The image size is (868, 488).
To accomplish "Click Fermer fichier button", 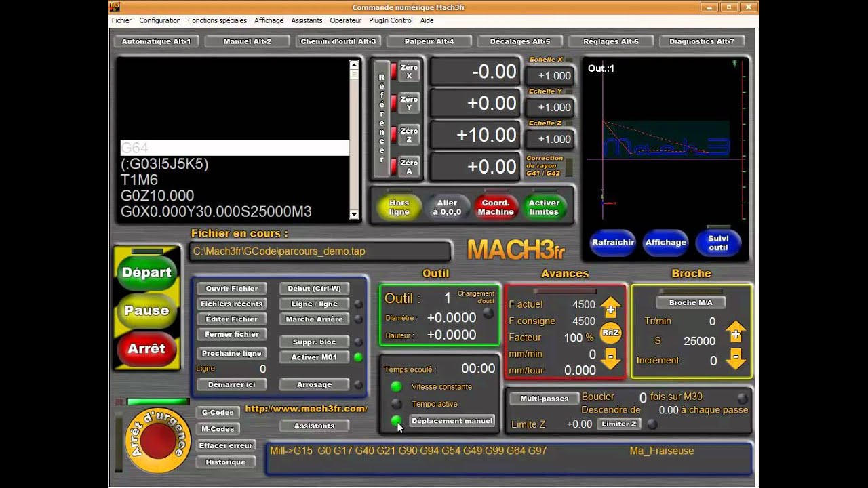I will [231, 335].
